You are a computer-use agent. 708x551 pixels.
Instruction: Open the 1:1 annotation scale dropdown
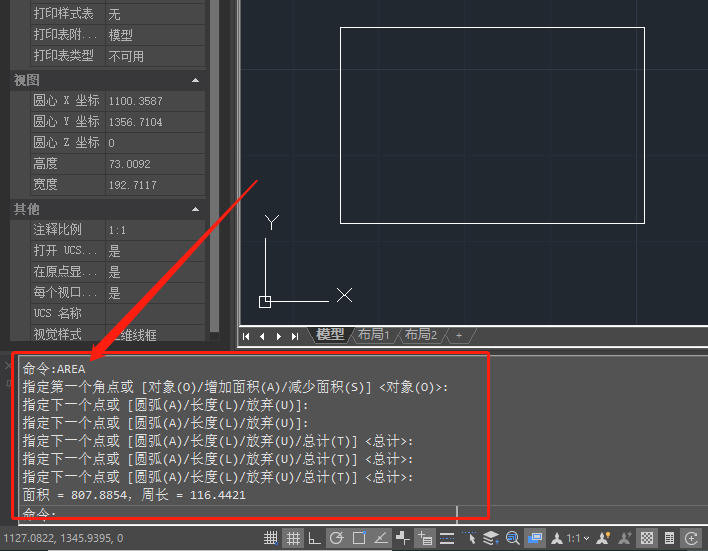tap(578, 538)
